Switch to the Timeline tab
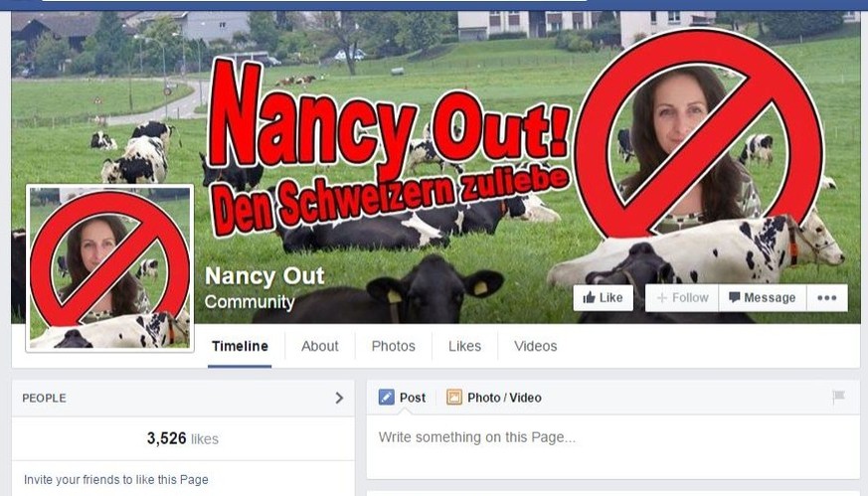The image size is (868, 496). 240,347
